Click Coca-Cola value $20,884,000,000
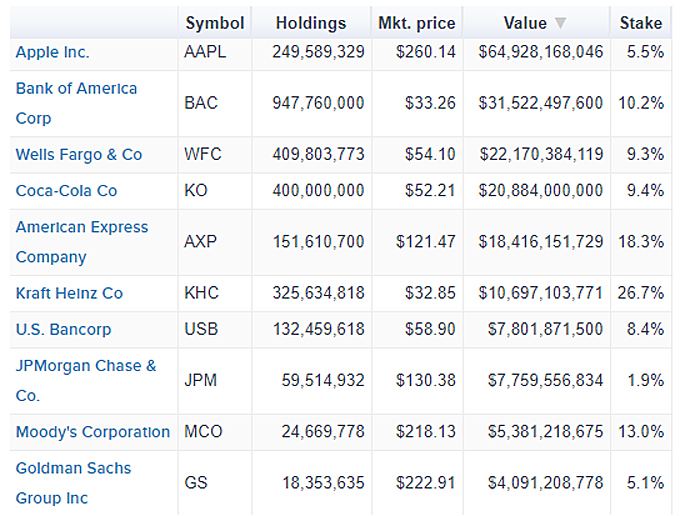This screenshot has height=516, width=680. 541,191
